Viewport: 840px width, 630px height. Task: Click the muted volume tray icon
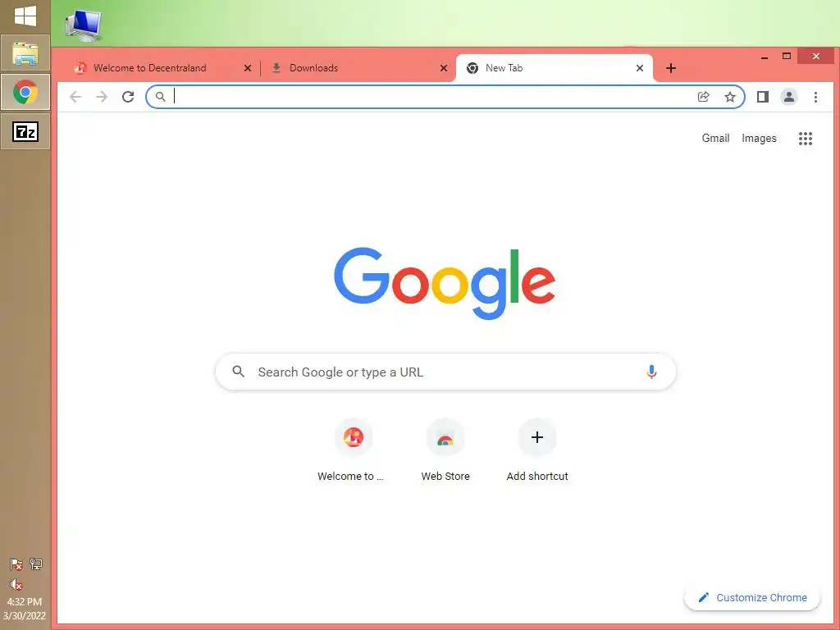pos(16,584)
